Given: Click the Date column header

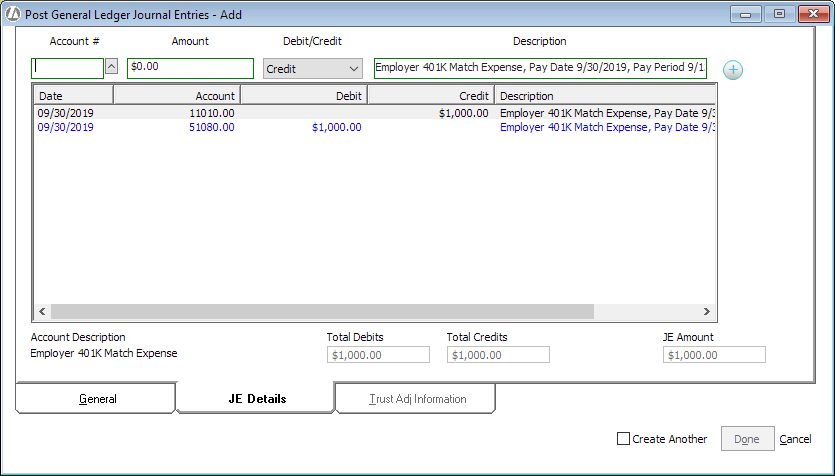Looking at the screenshot, I should (x=73, y=96).
